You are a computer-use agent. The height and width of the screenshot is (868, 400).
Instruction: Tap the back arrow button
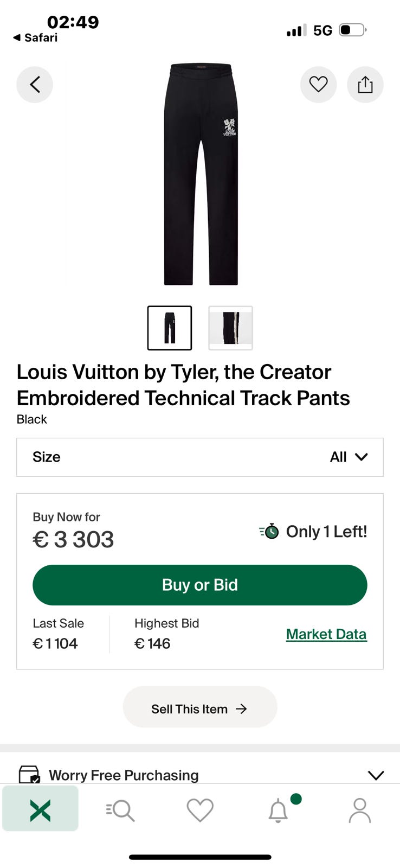coord(35,85)
